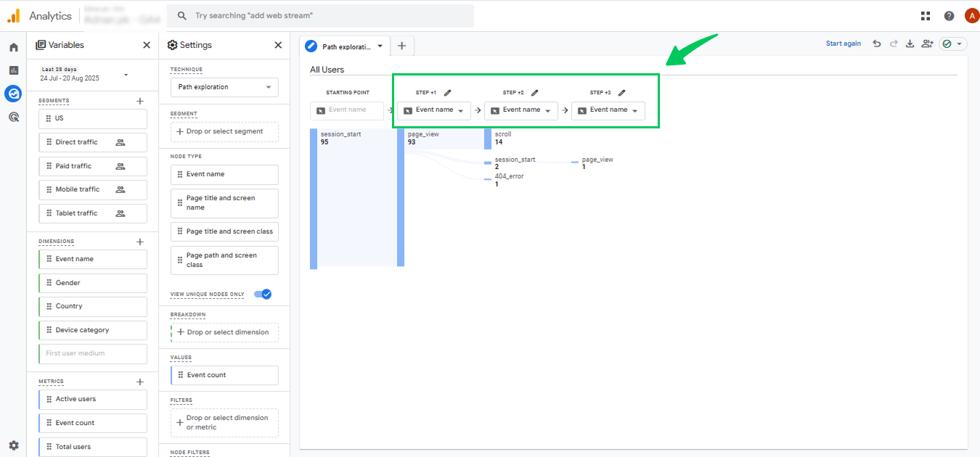Expand the date range dropdown arrow
The image size is (980, 457).
[126, 75]
